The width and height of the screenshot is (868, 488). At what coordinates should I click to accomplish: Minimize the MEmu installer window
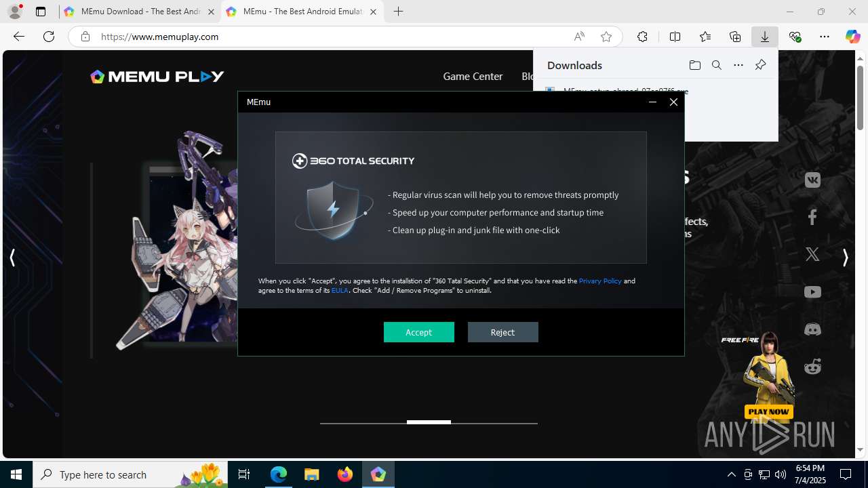click(652, 102)
